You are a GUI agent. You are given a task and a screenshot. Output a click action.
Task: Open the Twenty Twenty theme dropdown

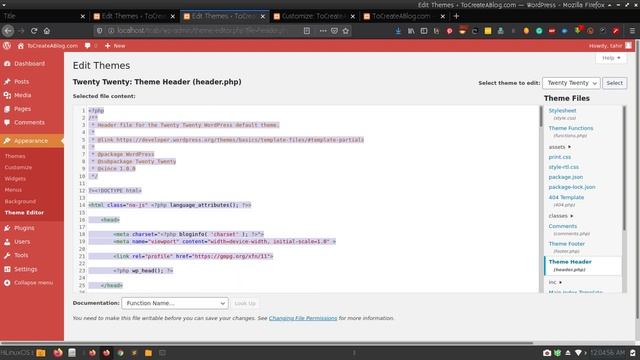pos(571,83)
